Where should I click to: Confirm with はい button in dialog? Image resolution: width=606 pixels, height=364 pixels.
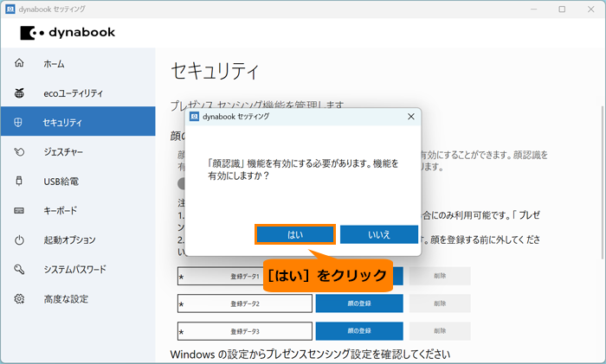(x=295, y=234)
